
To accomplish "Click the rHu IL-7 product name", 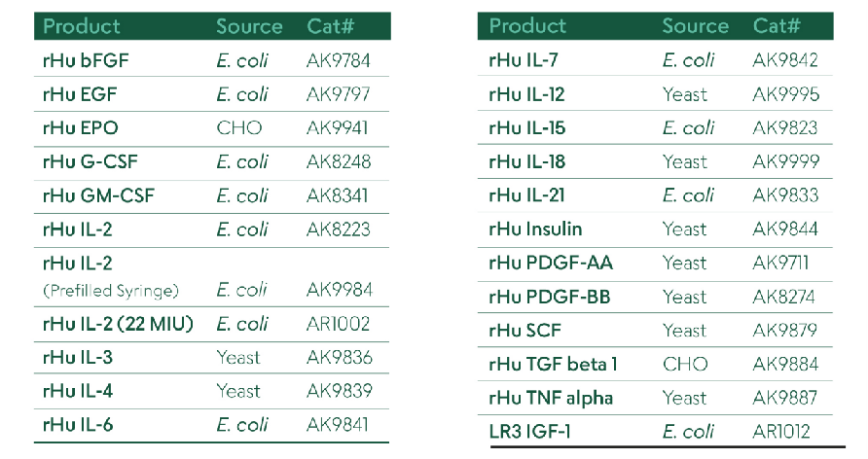I will (x=524, y=61).
